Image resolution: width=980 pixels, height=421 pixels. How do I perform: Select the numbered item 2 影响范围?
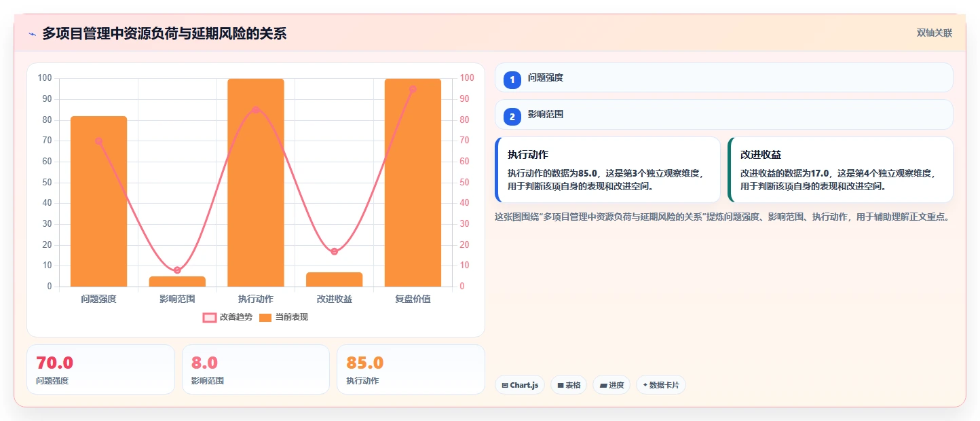(x=723, y=114)
